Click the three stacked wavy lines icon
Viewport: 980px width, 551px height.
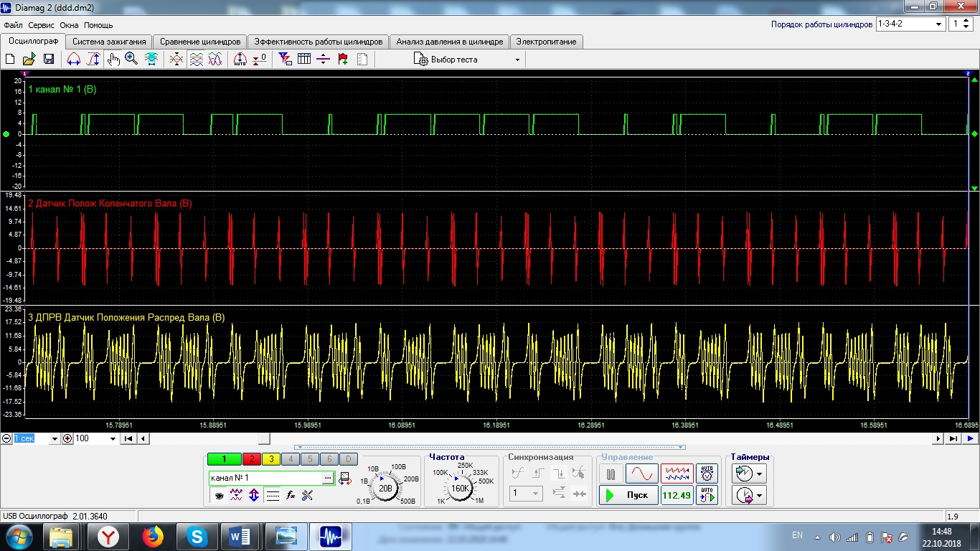tap(196, 60)
